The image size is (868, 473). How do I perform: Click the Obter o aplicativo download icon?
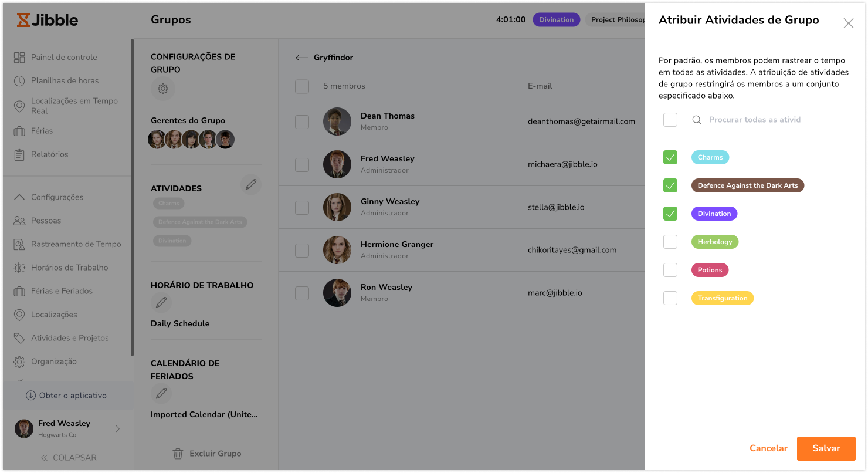(x=30, y=396)
